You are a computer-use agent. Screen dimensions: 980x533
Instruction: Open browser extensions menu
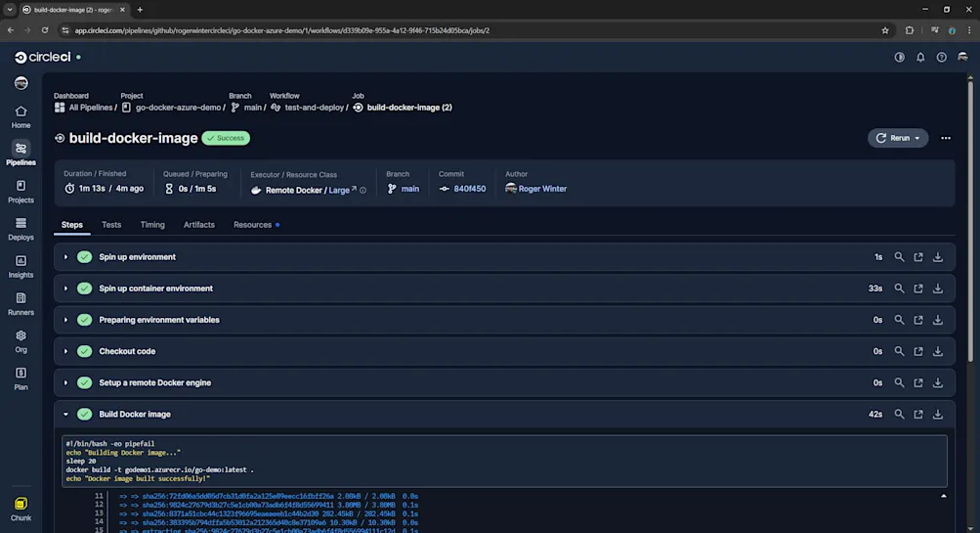910,30
